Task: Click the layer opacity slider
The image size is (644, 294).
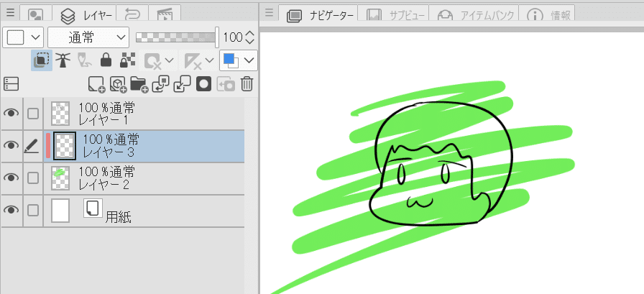Action: pyautogui.click(x=177, y=37)
